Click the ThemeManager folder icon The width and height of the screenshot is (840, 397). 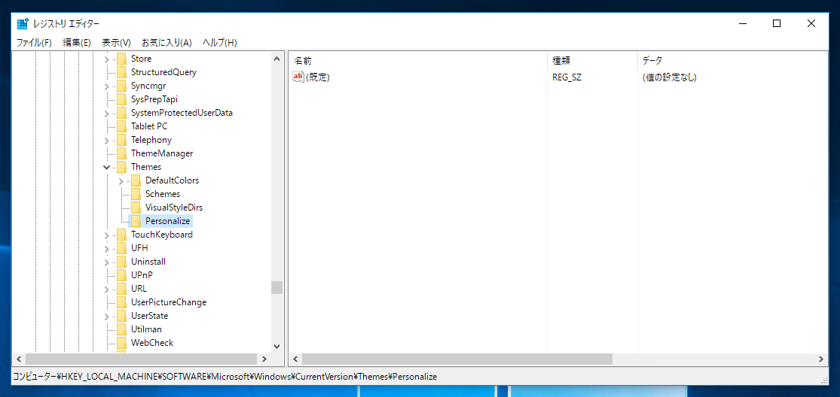coord(122,153)
